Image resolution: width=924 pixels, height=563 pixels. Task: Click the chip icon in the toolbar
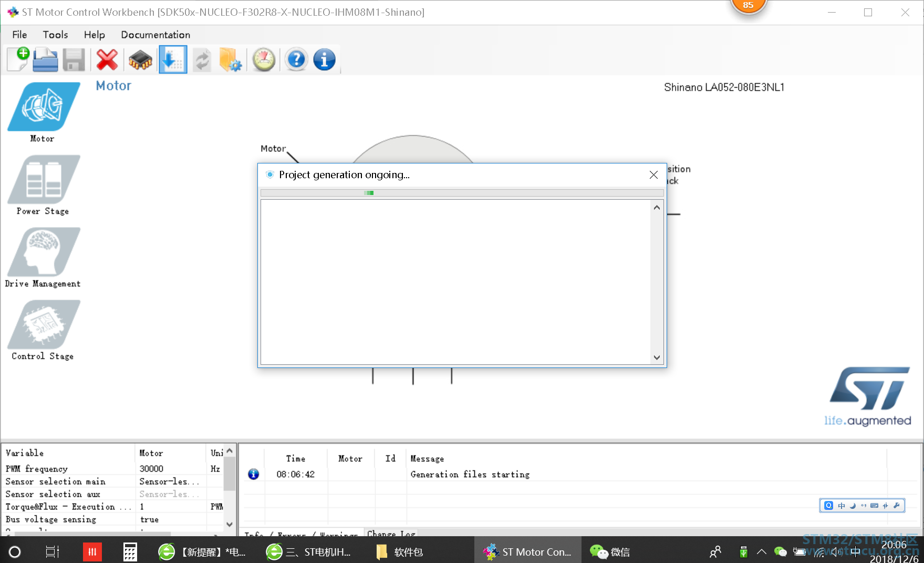(x=140, y=59)
